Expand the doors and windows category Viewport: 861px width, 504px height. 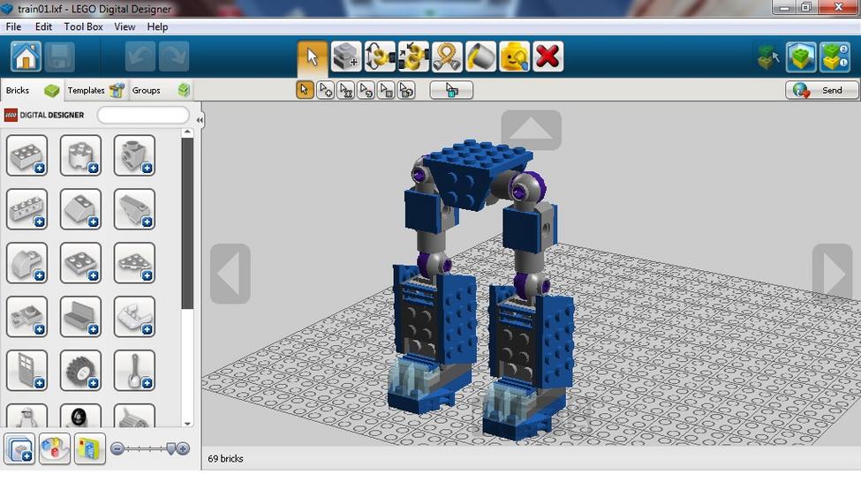26,371
